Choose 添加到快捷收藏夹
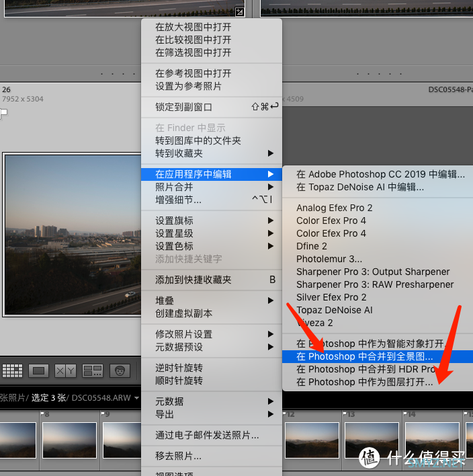 (212, 280)
